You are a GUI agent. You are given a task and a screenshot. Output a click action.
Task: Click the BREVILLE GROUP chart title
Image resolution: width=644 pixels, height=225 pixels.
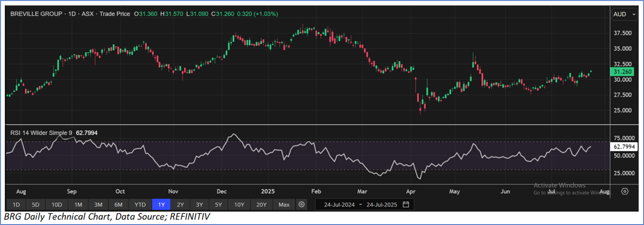point(36,14)
